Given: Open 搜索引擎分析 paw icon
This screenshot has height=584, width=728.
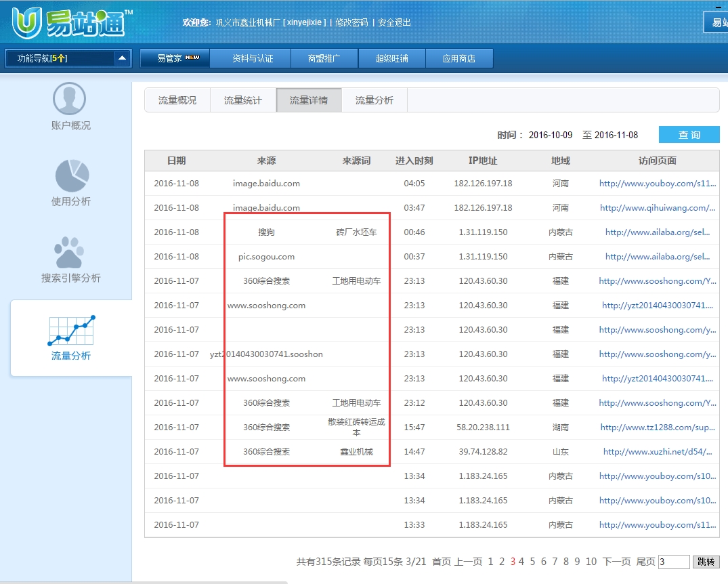Looking at the screenshot, I should tap(72, 252).
